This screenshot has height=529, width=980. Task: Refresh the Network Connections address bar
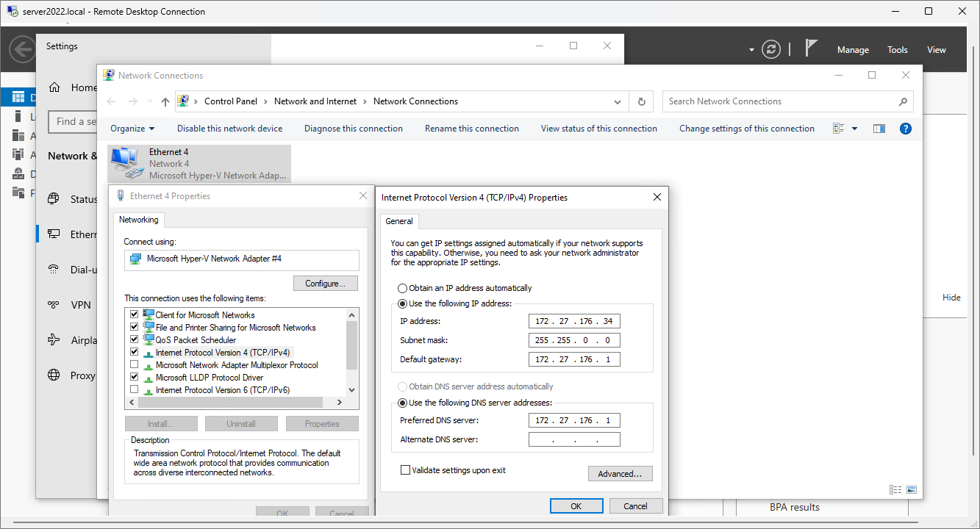pos(642,102)
